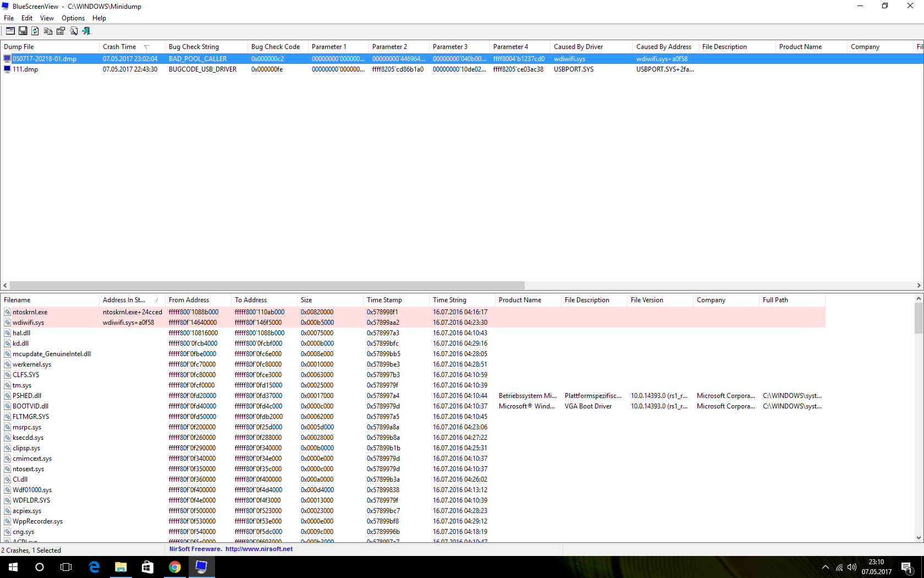Image resolution: width=924 pixels, height=578 pixels.
Task: Click the Find magnifier toolbar icon
Action: (x=73, y=31)
